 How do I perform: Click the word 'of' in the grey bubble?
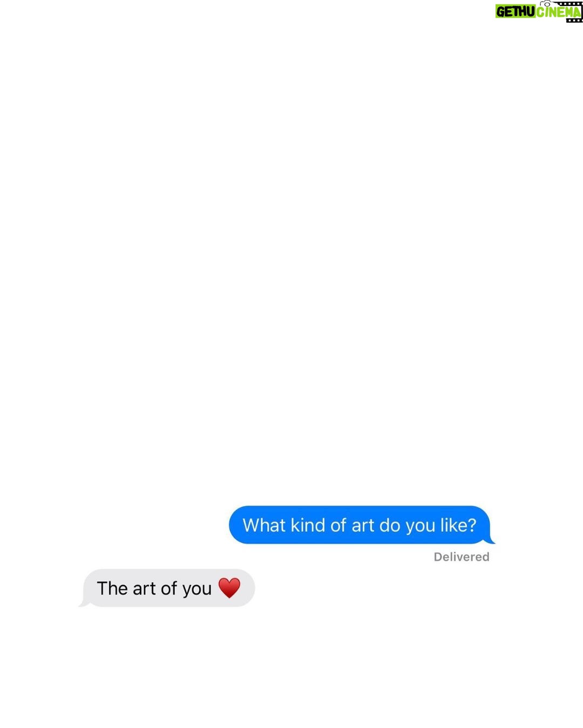169,588
